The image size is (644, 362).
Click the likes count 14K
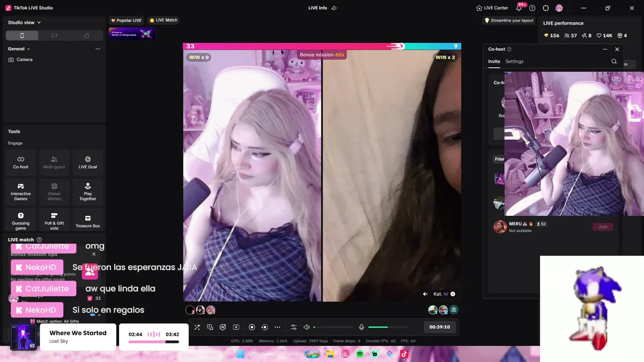(604, 36)
